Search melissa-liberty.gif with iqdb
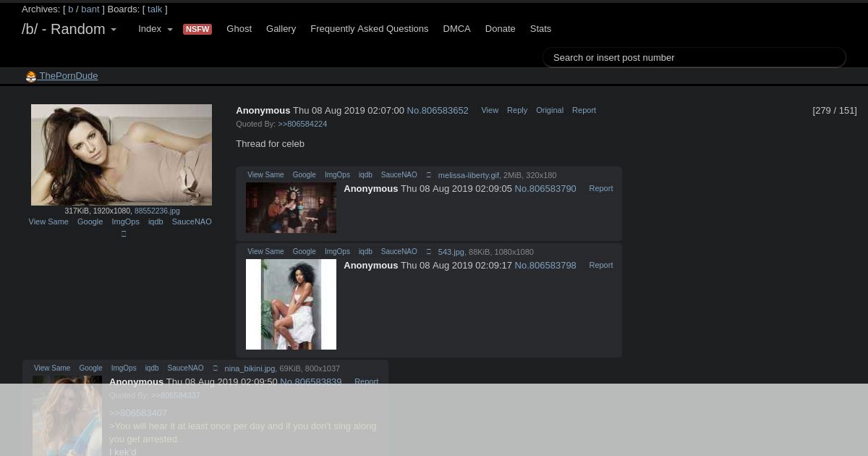This screenshot has width=868, height=456. point(365,175)
